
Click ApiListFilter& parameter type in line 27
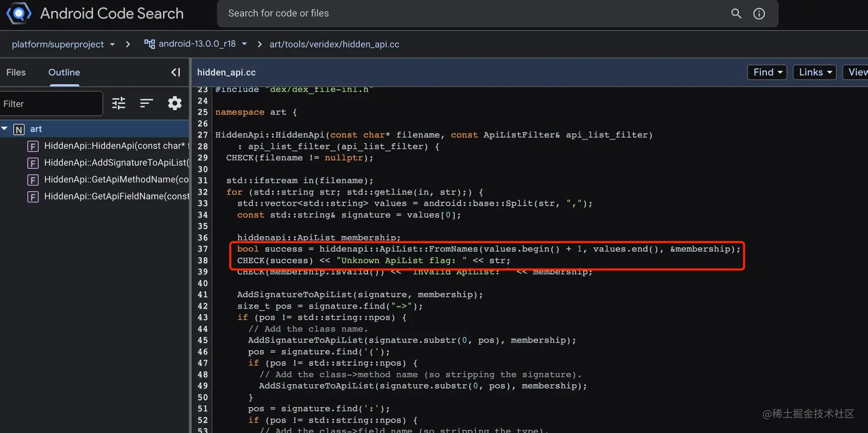tap(522, 135)
